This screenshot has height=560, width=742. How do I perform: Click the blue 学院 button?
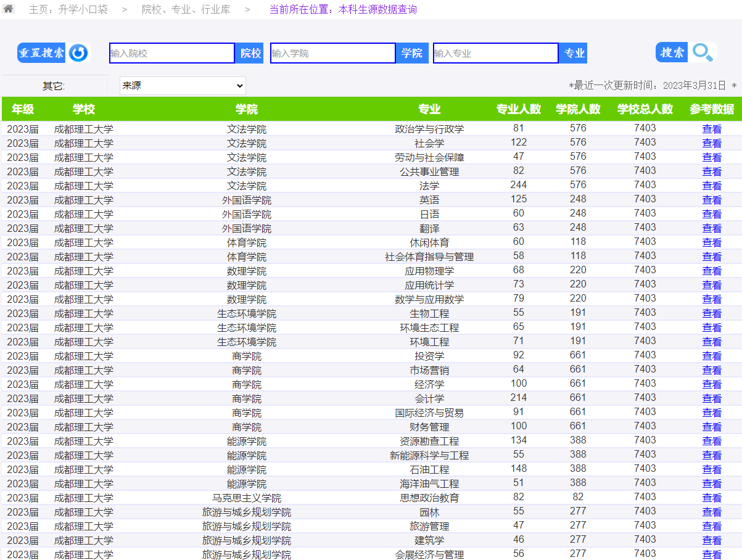(412, 54)
